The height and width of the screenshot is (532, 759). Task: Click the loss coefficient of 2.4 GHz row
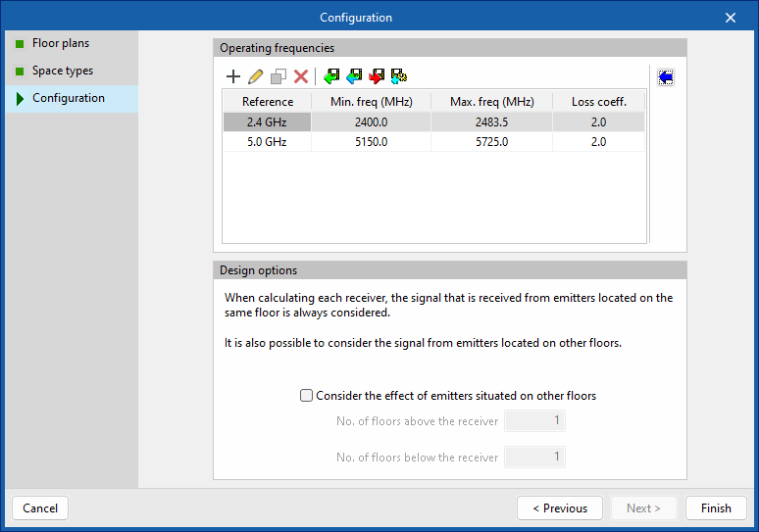[x=599, y=122]
